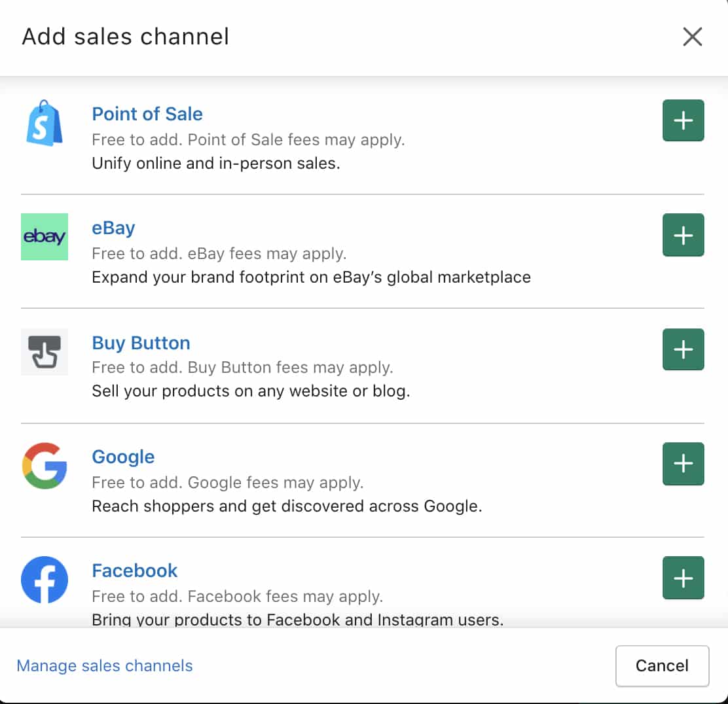This screenshot has height=704, width=728.
Task: Click the eBay logo icon
Action: (x=45, y=237)
